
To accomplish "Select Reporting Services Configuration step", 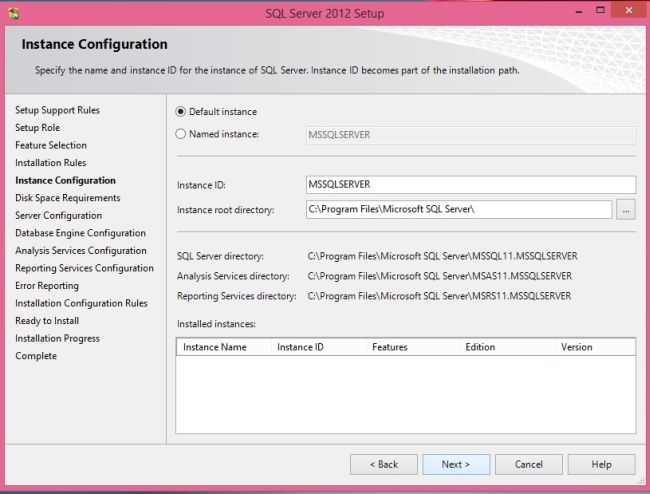I will 84,268.
